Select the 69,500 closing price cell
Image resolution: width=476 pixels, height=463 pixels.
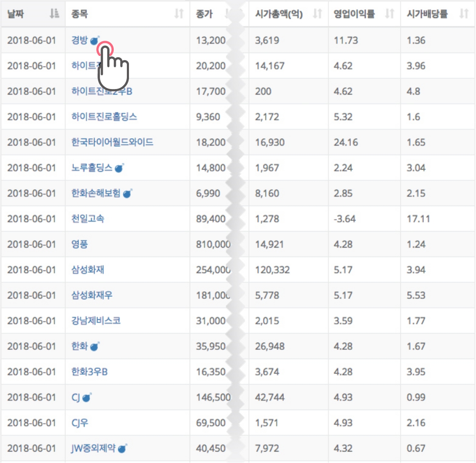point(211,423)
